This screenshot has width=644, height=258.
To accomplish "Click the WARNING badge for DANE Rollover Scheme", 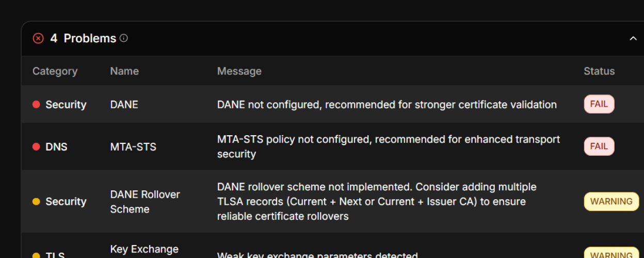I will pos(611,201).
